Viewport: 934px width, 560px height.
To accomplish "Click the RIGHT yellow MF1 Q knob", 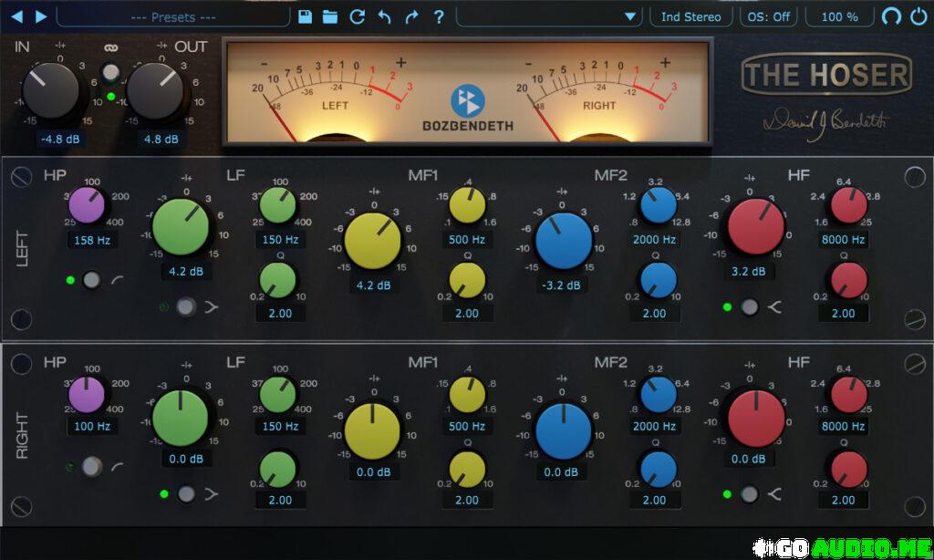I will click(x=468, y=469).
